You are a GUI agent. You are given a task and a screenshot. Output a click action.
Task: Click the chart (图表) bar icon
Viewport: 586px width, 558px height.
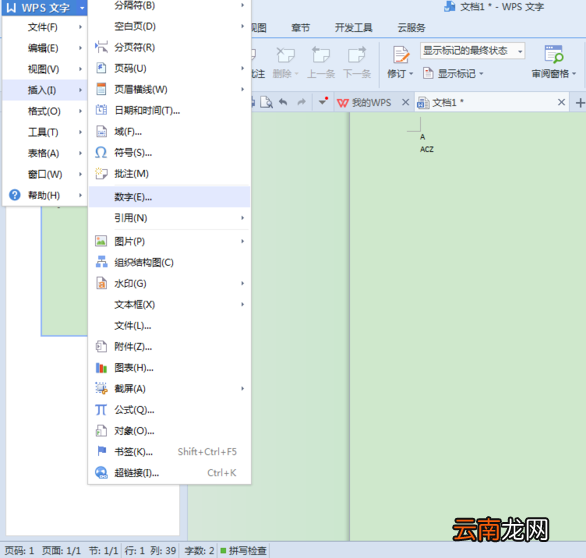click(101, 368)
